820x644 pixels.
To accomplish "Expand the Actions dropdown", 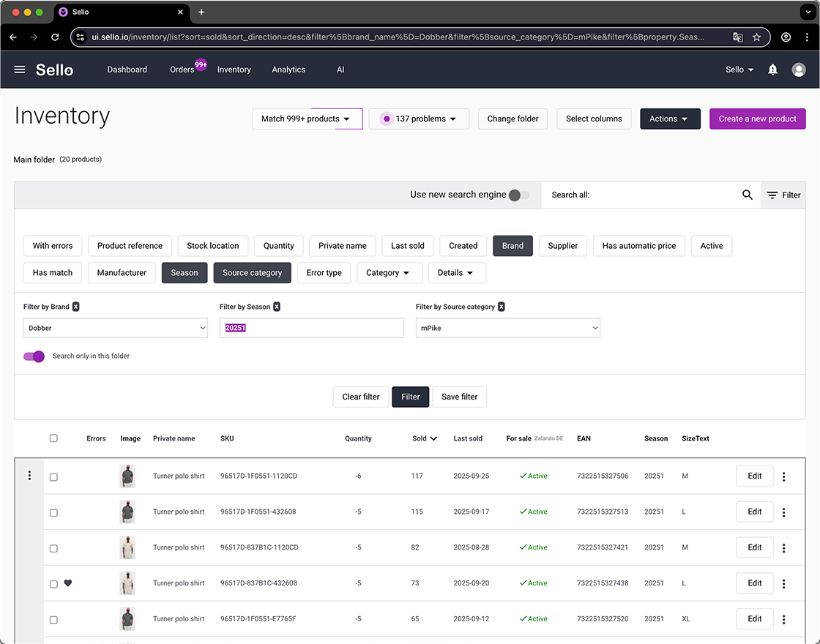I will tap(670, 118).
